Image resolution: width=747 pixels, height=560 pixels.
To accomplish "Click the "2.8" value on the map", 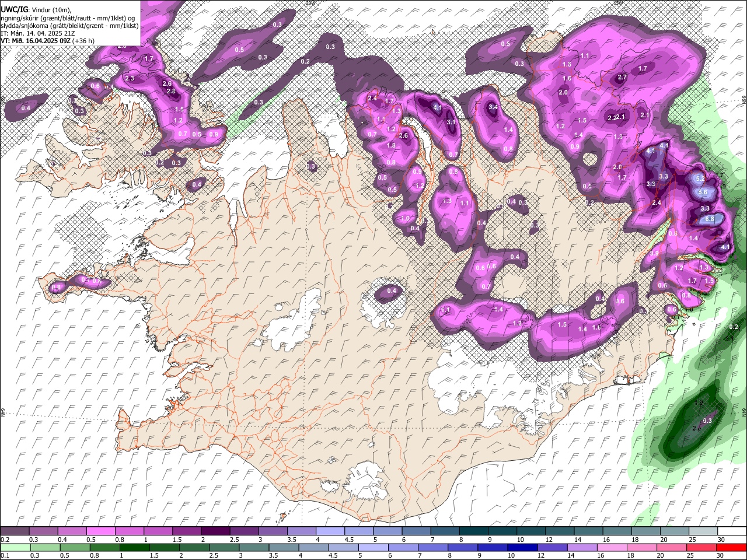I will [171, 91].
